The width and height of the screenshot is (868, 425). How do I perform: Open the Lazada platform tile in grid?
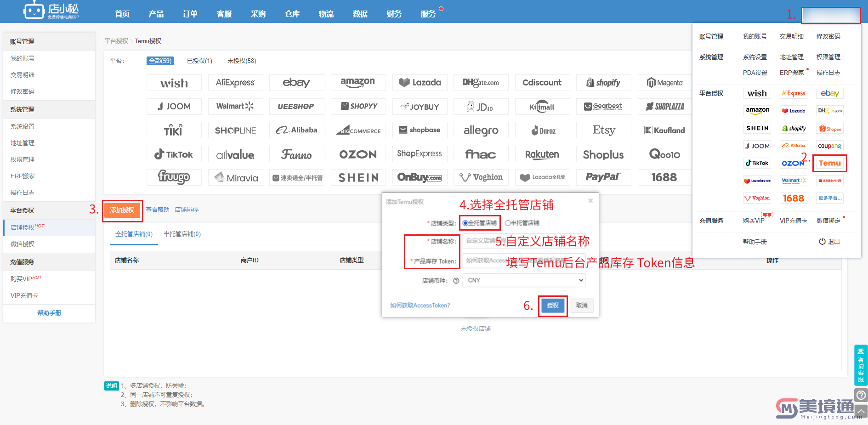[x=420, y=83]
